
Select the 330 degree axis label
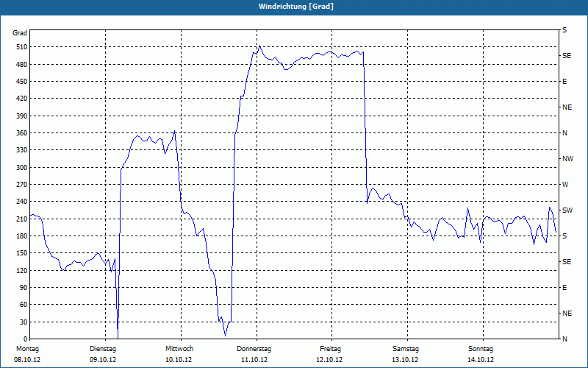point(21,150)
